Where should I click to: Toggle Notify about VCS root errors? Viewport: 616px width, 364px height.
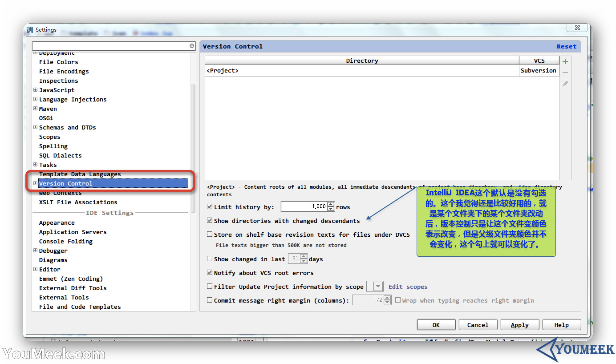(210, 272)
